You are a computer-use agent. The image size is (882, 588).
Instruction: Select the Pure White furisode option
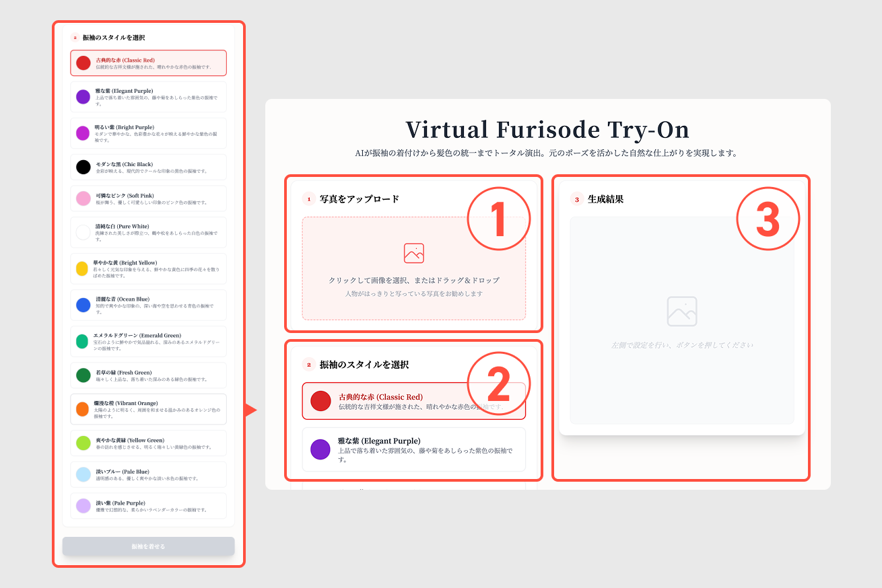[x=148, y=232]
